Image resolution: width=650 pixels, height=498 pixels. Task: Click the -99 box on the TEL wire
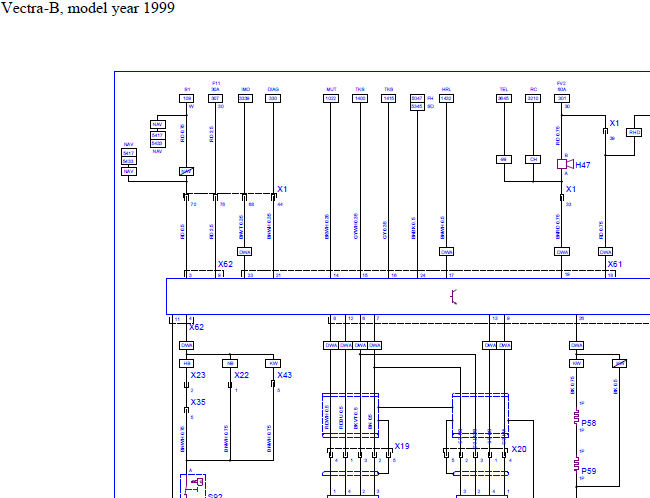point(504,160)
